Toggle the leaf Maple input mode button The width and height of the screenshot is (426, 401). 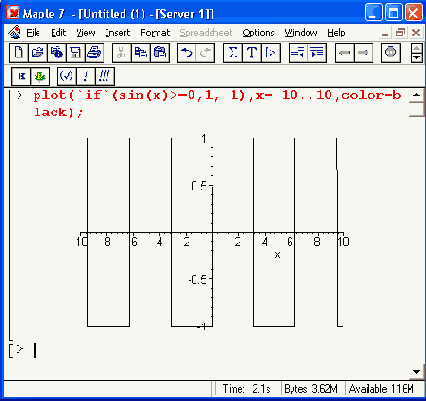40,76
